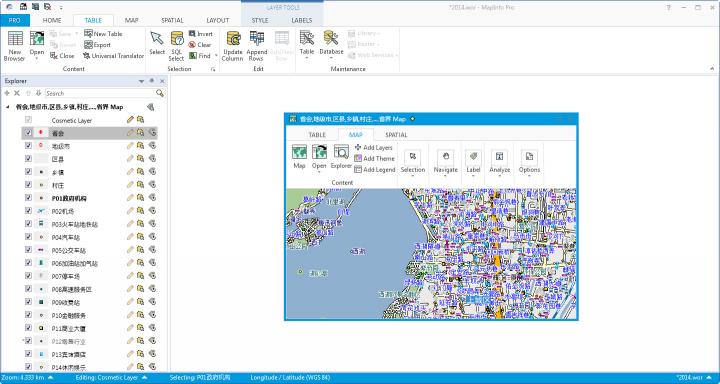Click Close in the Content group
The width and height of the screenshot is (720, 384).
click(62, 56)
